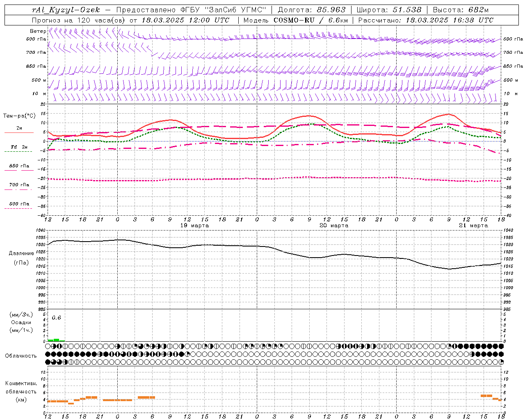Click the (гПа) pressure unit label
The height and width of the screenshot is (420, 525).
coord(21,263)
